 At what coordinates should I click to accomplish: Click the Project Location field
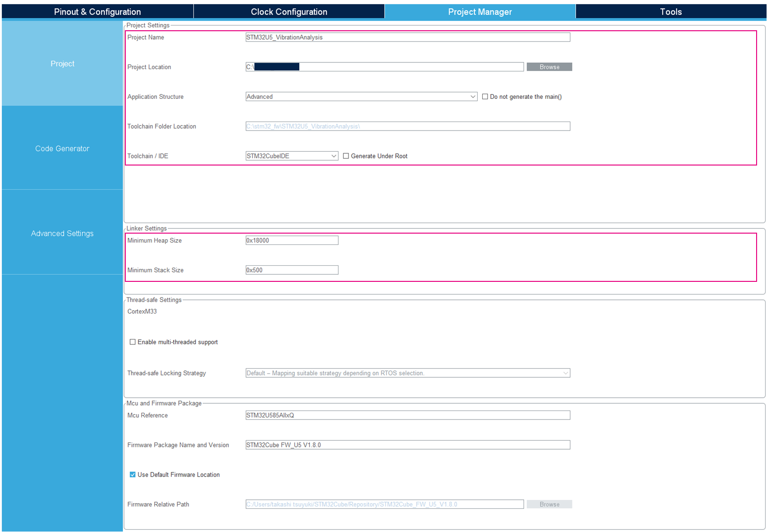pyautogui.click(x=384, y=67)
